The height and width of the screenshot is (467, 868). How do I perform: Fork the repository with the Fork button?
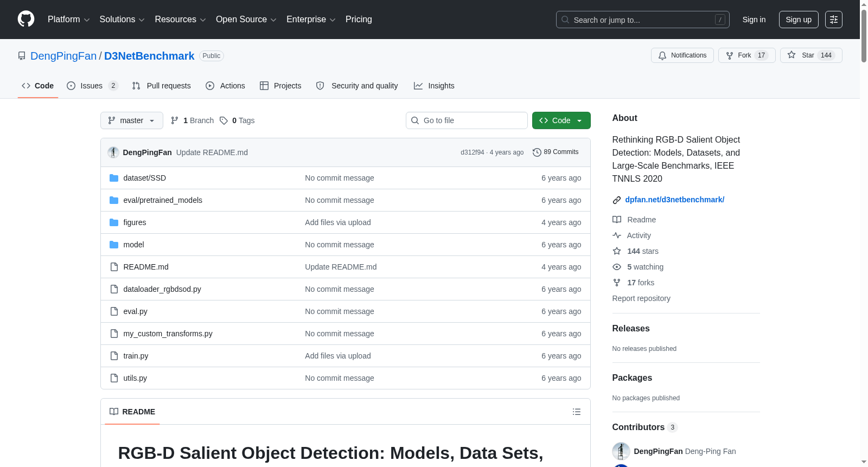tap(747, 55)
